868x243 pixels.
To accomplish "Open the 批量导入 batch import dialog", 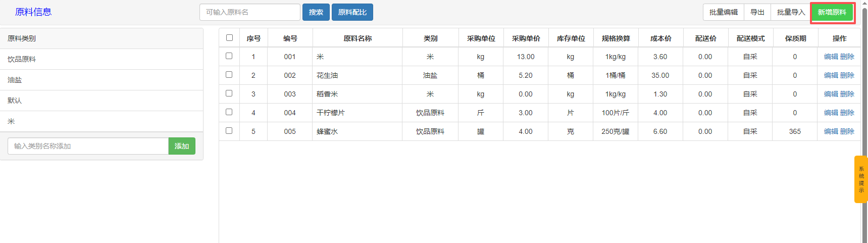I will (x=790, y=12).
